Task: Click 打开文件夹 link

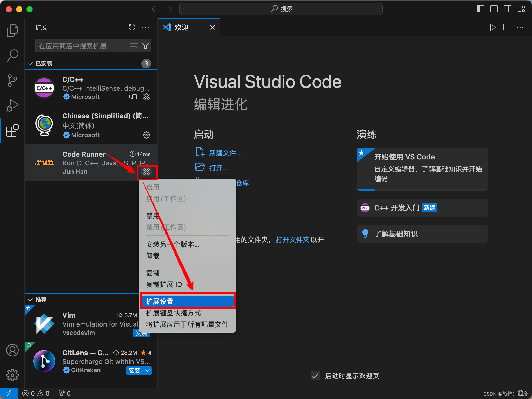Action: (292, 240)
